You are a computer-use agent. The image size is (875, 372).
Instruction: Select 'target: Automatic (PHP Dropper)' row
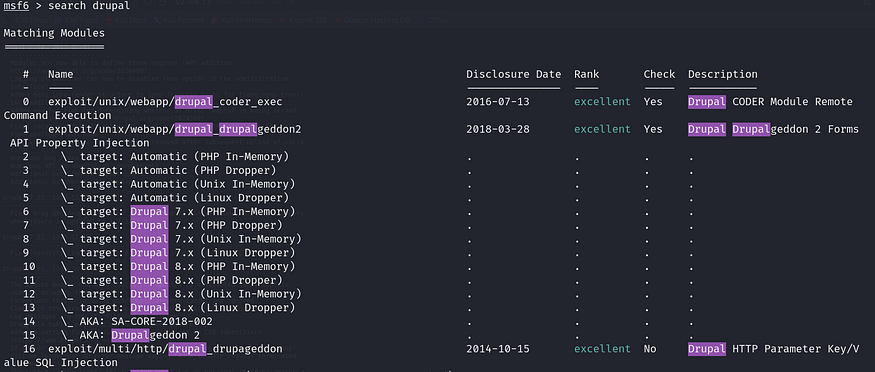click(169, 170)
